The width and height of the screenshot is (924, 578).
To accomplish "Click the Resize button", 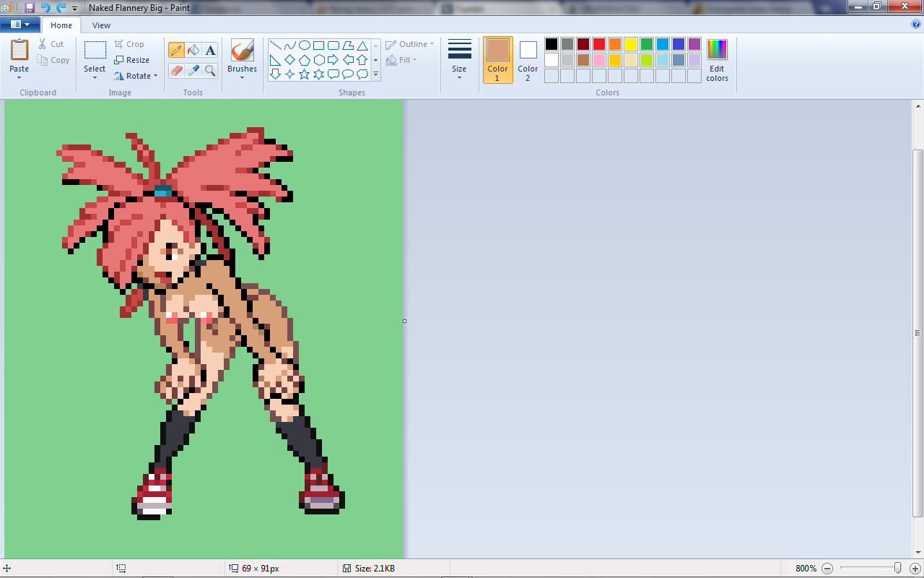I will [132, 60].
